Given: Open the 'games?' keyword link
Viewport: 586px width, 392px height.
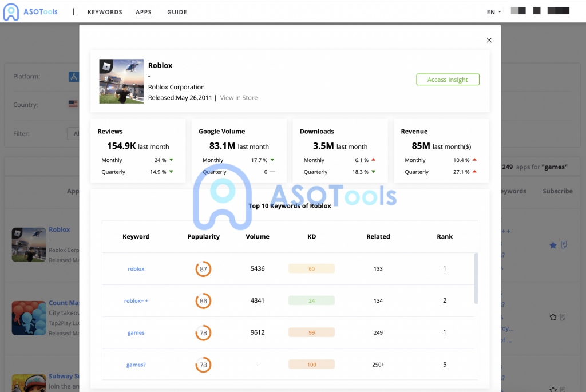Looking at the screenshot, I should click(x=136, y=365).
